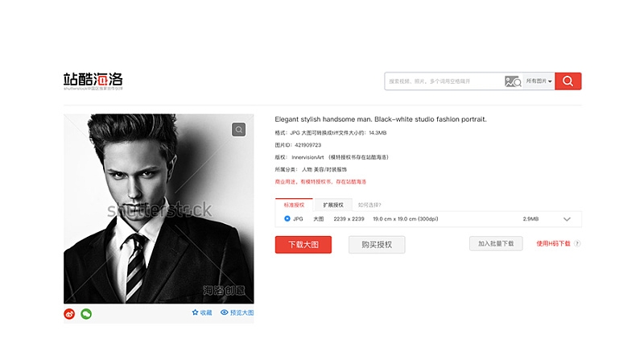Select the JPG radio button
Screen dimensions: 644x352
coord(287,219)
